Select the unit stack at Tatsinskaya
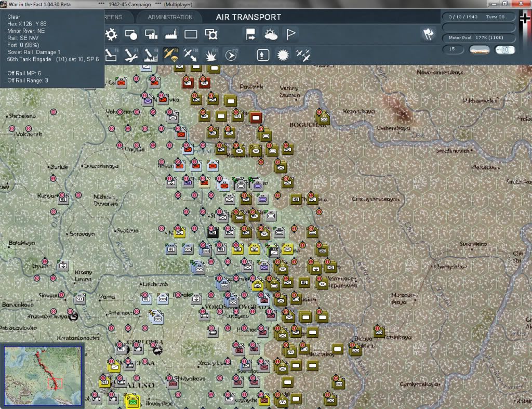This screenshot has height=409, width=532. coord(379,332)
